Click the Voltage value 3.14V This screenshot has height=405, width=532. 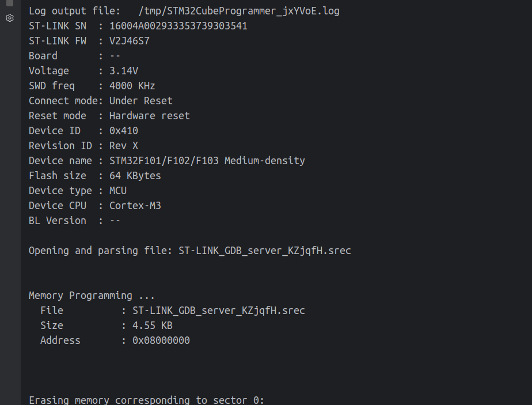click(123, 71)
